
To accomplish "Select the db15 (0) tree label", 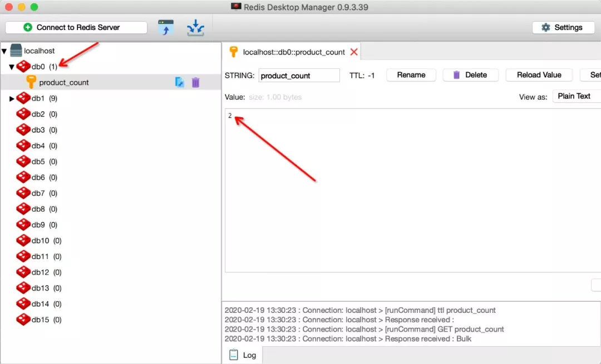I will pos(46,320).
